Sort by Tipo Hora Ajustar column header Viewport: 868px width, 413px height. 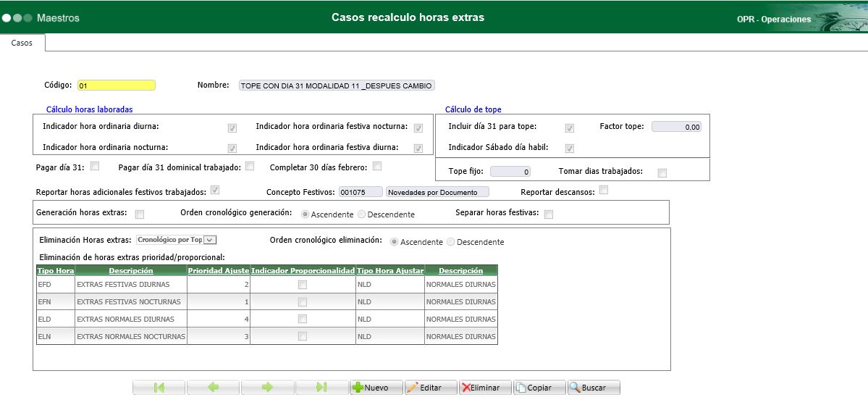tap(390, 270)
